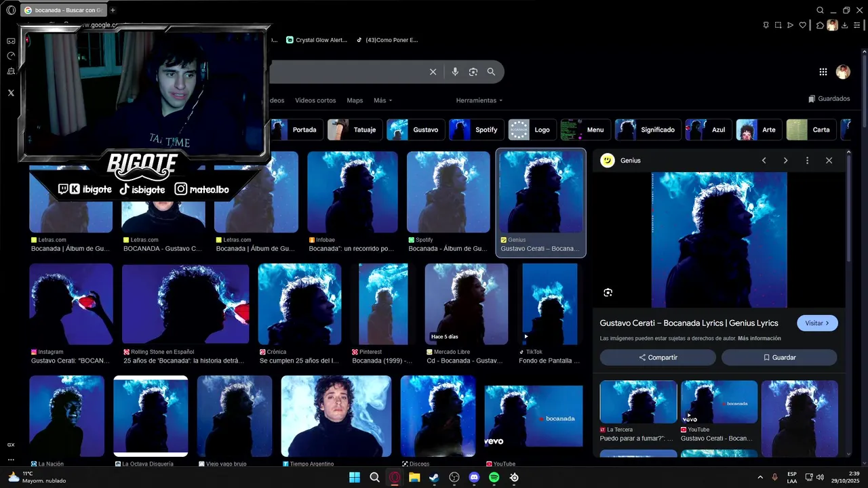
Task: Open the extensions cube icon
Action: coord(820,25)
